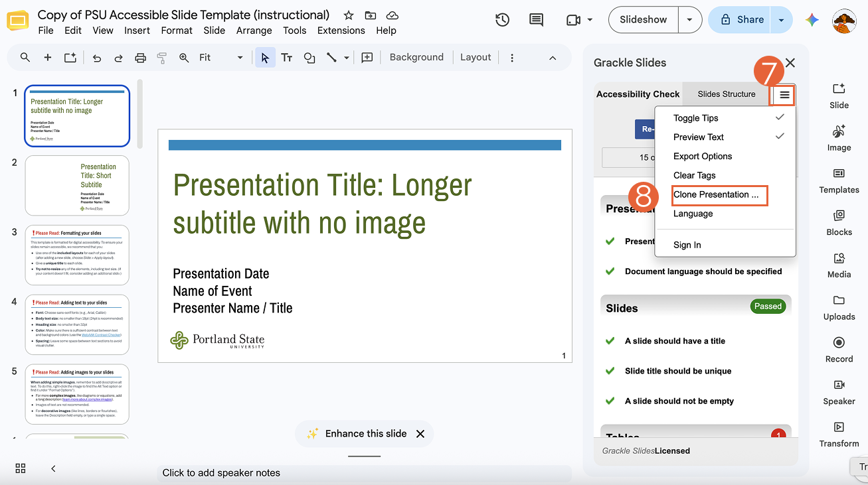The width and height of the screenshot is (868, 485).
Task: Add a comment from the toolbar
Action: click(x=367, y=58)
